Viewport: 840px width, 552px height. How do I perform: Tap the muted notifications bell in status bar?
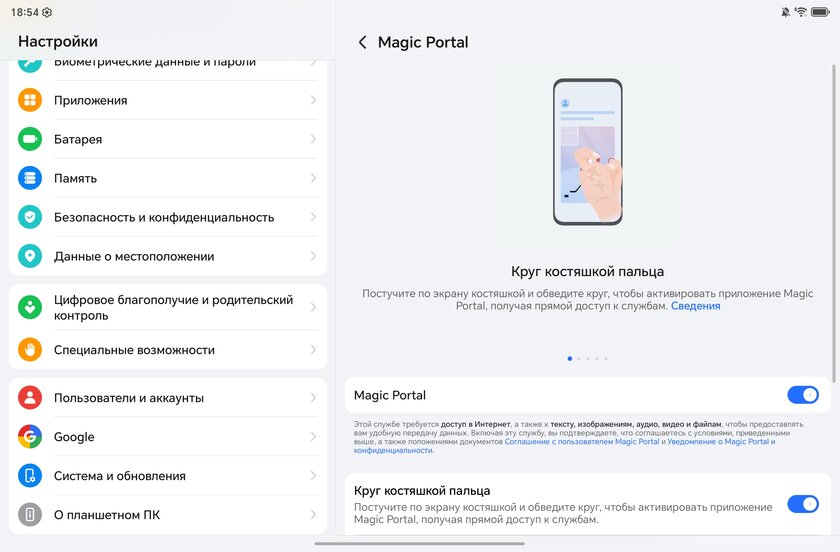point(785,12)
